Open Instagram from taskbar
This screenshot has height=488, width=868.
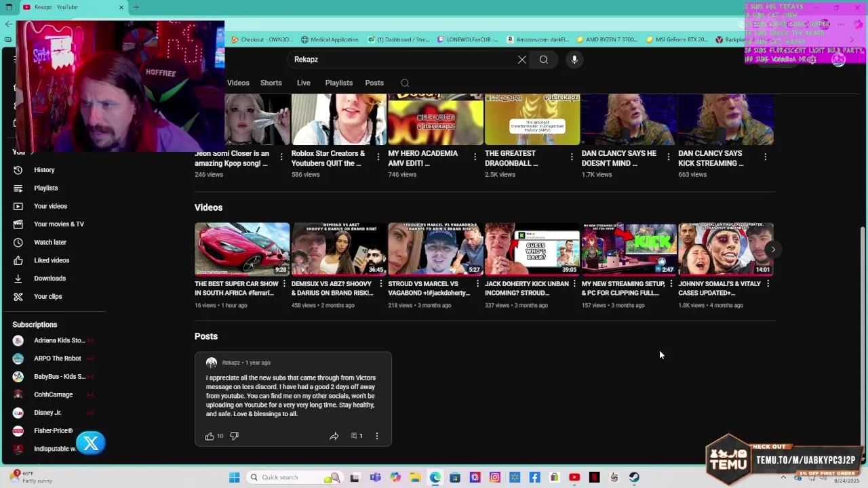coord(495,477)
